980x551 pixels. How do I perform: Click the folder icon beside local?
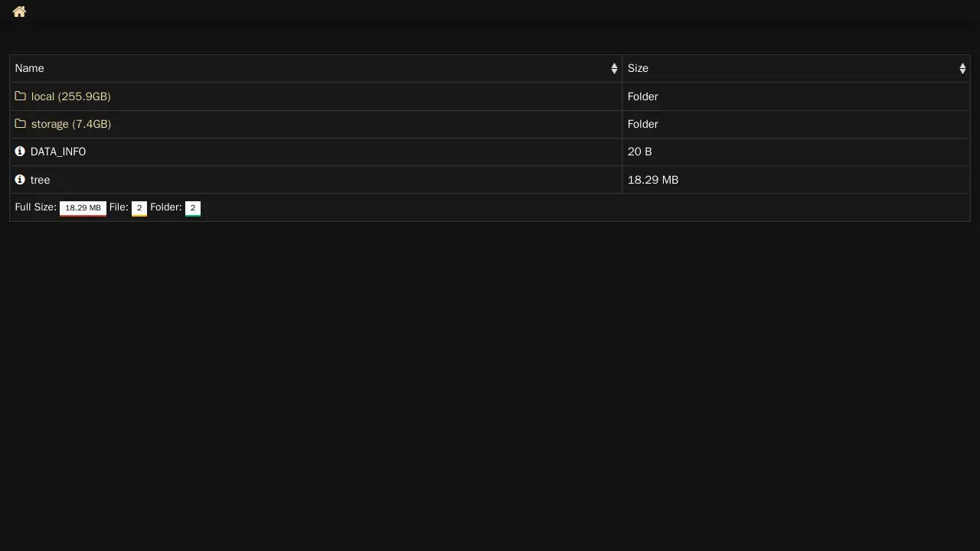pos(21,96)
